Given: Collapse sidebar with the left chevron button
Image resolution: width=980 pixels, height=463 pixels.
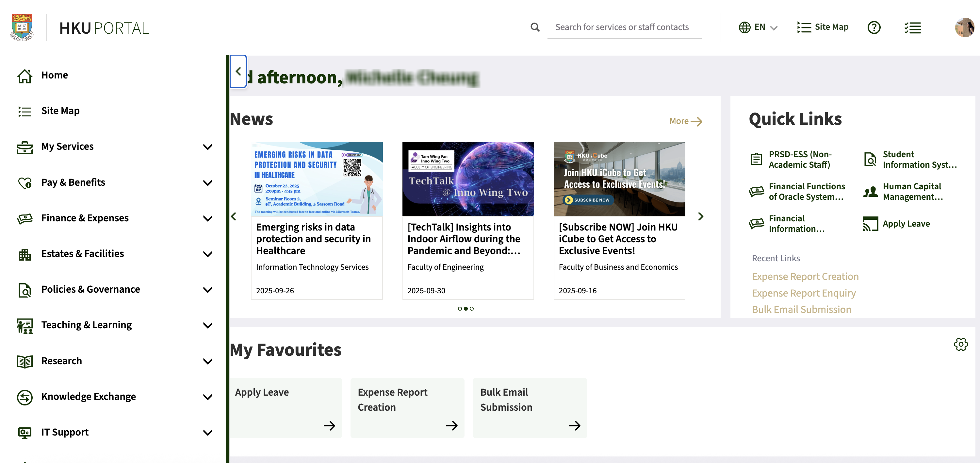Looking at the screenshot, I should 238,71.
